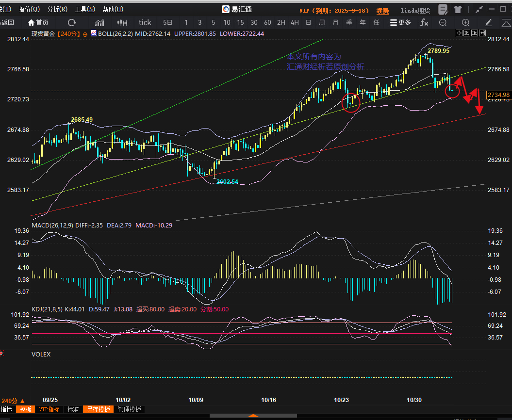The width and height of the screenshot is (512, 420).
Task: Open the fx formula tool
Action: click(x=424, y=22)
